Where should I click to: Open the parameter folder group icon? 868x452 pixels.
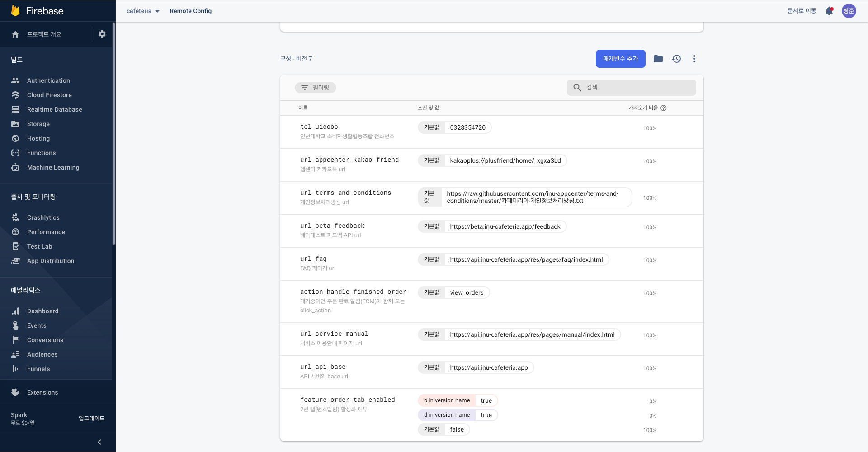(658, 59)
